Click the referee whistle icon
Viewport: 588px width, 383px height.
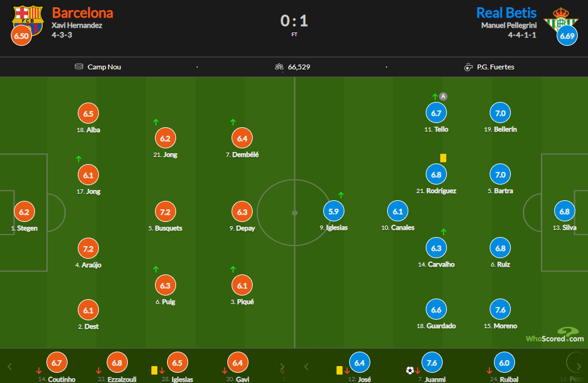(x=469, y=67)
